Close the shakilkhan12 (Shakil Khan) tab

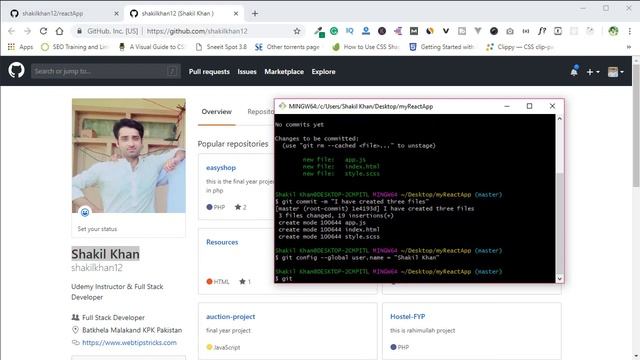click(x=236, y=13)
